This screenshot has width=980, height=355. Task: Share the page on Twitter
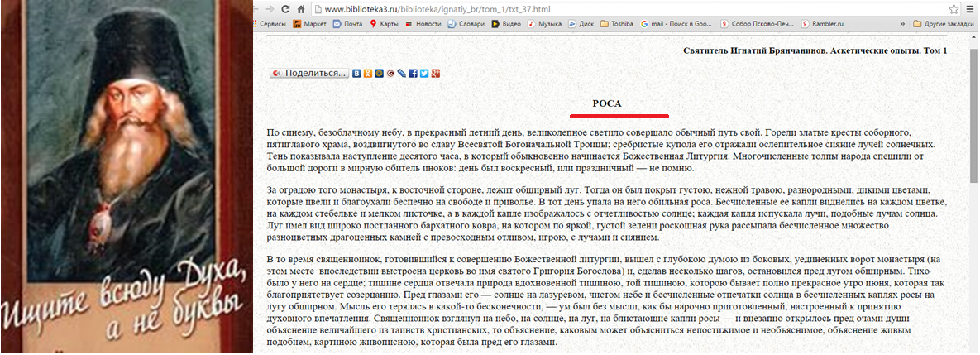tap(424, 74)
